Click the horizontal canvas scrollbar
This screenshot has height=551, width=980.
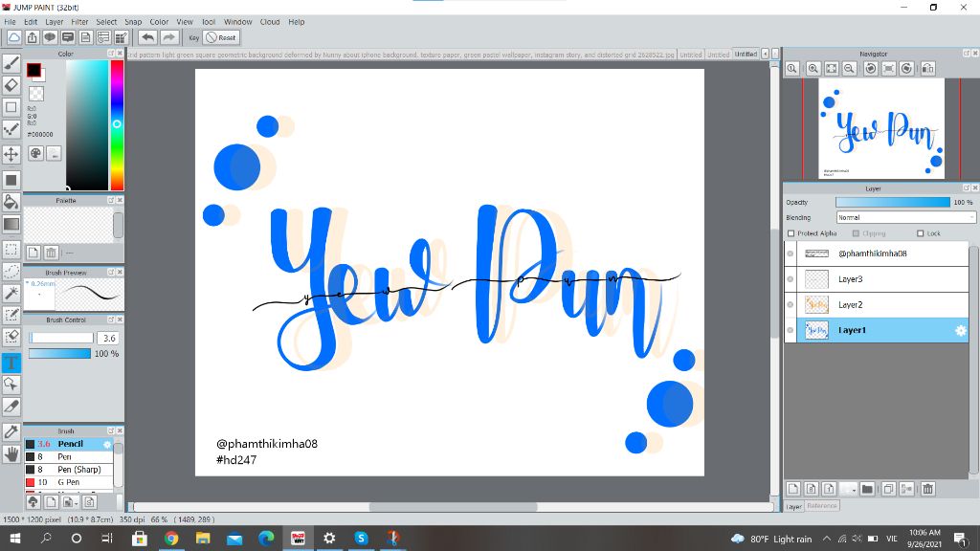(453, 507)
